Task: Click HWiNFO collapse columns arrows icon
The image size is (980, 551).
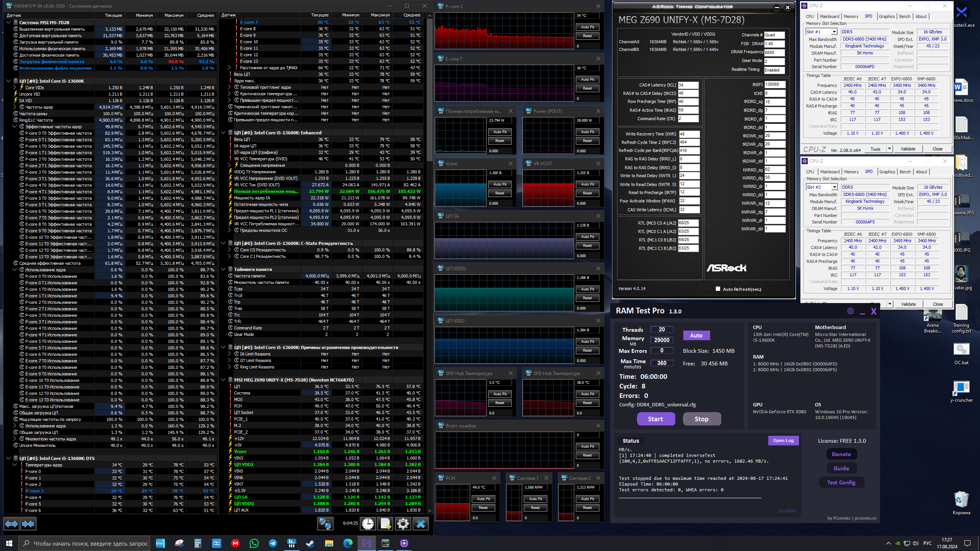Action: coord(28,523)
